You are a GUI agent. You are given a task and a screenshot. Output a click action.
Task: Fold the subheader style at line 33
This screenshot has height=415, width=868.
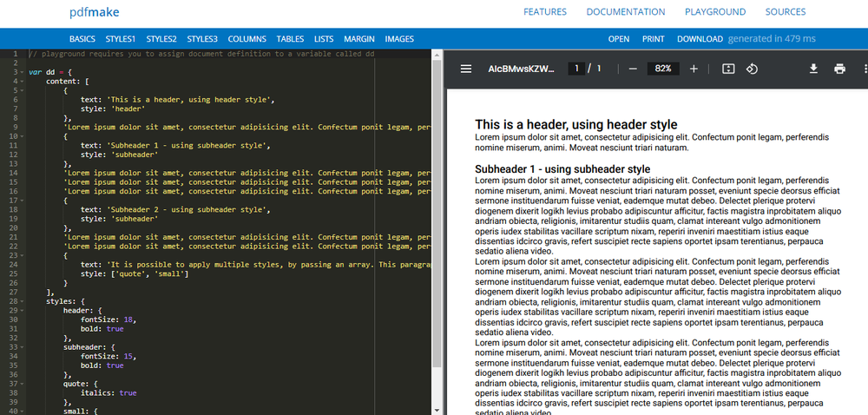tap(23, 347)
